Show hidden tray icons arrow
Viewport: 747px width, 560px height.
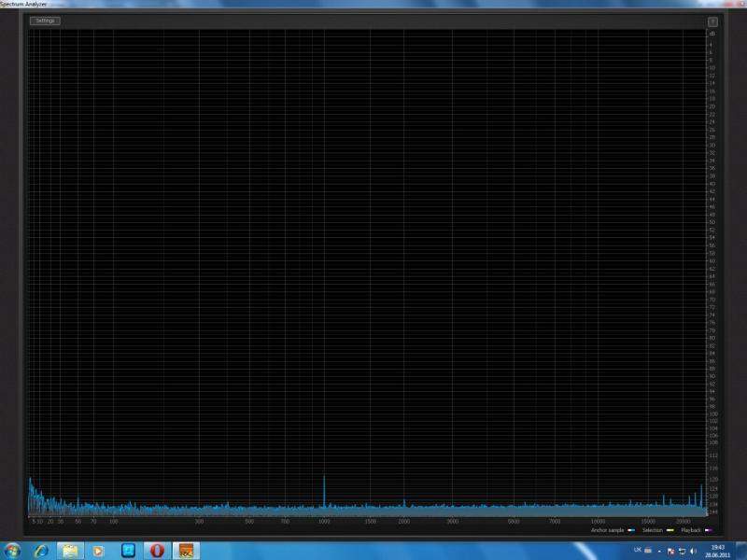[x=659, y=552]
